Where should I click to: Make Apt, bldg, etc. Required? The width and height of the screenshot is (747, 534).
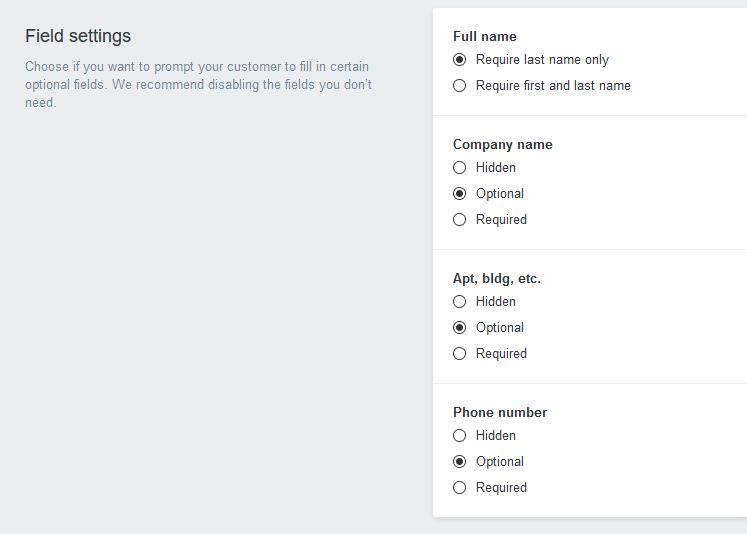pos(460,354)
